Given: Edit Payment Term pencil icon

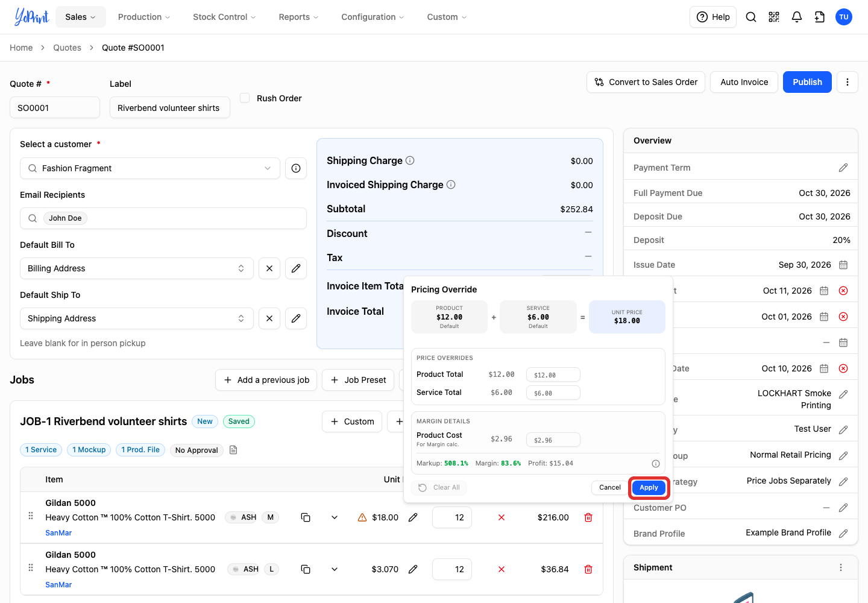Looking at the screenshot, I should 843,168.
